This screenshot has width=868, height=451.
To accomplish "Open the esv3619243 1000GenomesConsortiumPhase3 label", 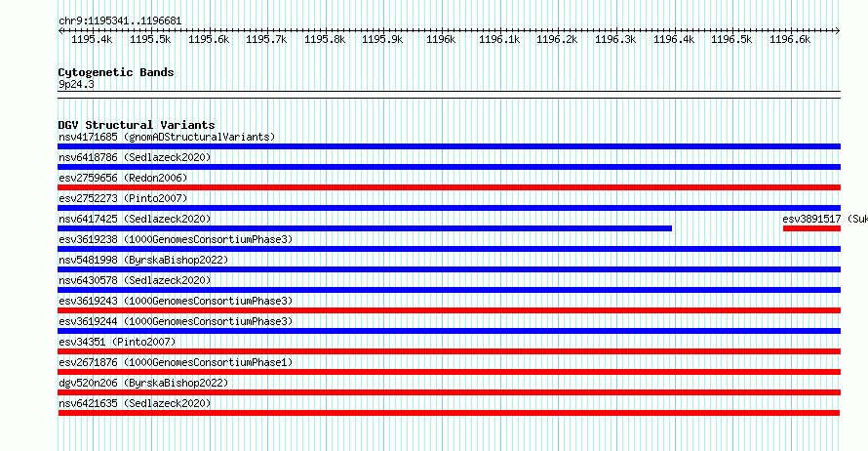I will tap(176, 301).
